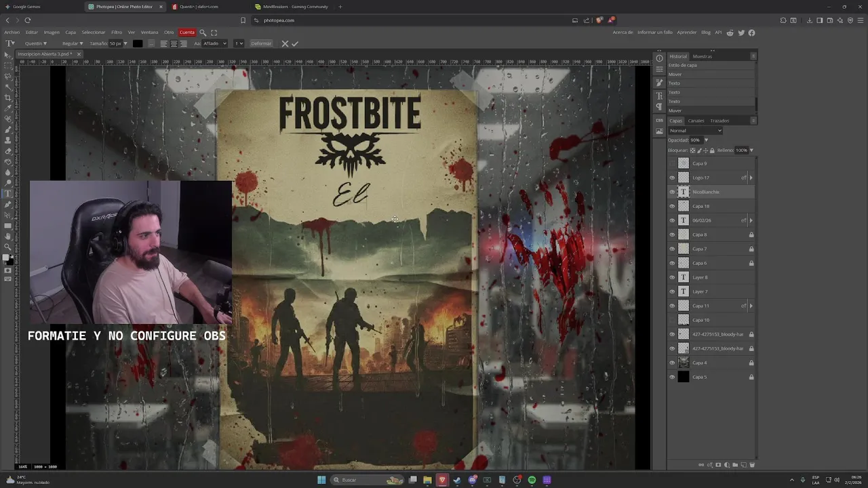Open the Informar un fallo link
The height and width of the screenshot is (488, 868).
click(655, 33)
